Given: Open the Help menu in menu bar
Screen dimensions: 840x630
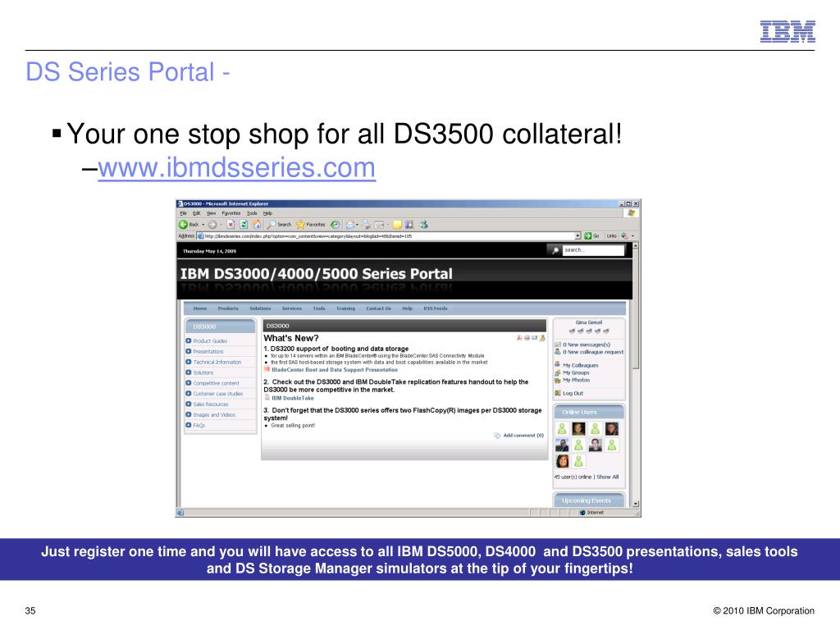Looking at the screenshot, I should (x=267, y=213).
